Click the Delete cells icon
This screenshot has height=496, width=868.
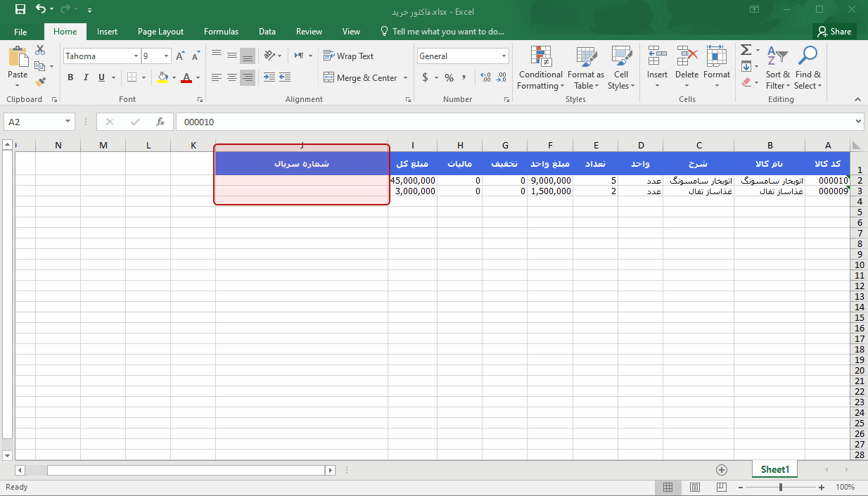pyautogui.click(x=687, y=56)
